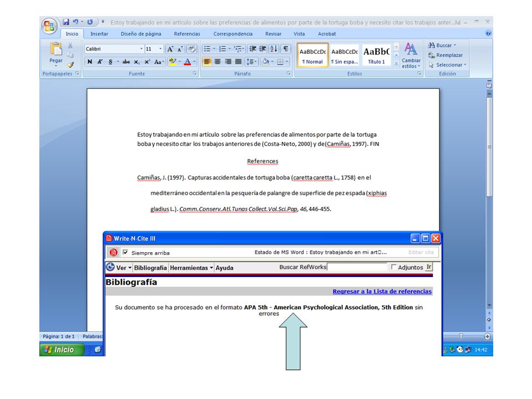Open the Fuente dialog launcher
Screen dimensions: 532x399
(x=195, y=73)
